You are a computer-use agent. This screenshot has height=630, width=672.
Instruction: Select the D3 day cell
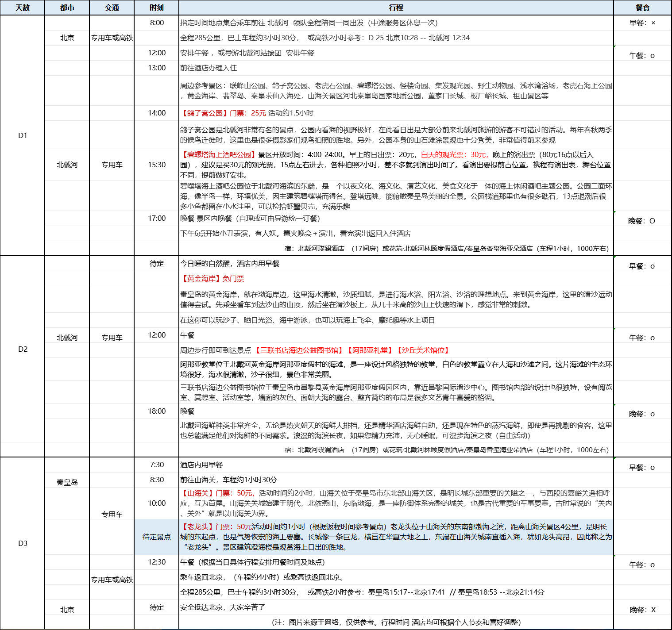(x=23, y=543)
